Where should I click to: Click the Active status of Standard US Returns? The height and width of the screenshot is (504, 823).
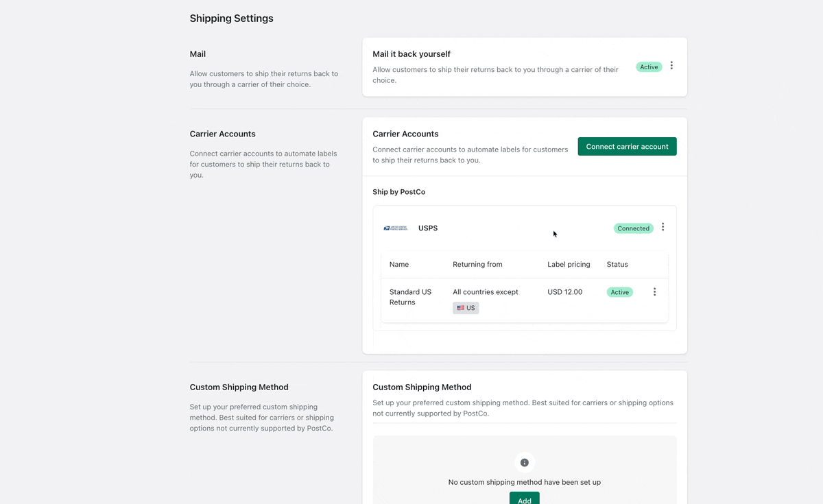click(619, 292)
